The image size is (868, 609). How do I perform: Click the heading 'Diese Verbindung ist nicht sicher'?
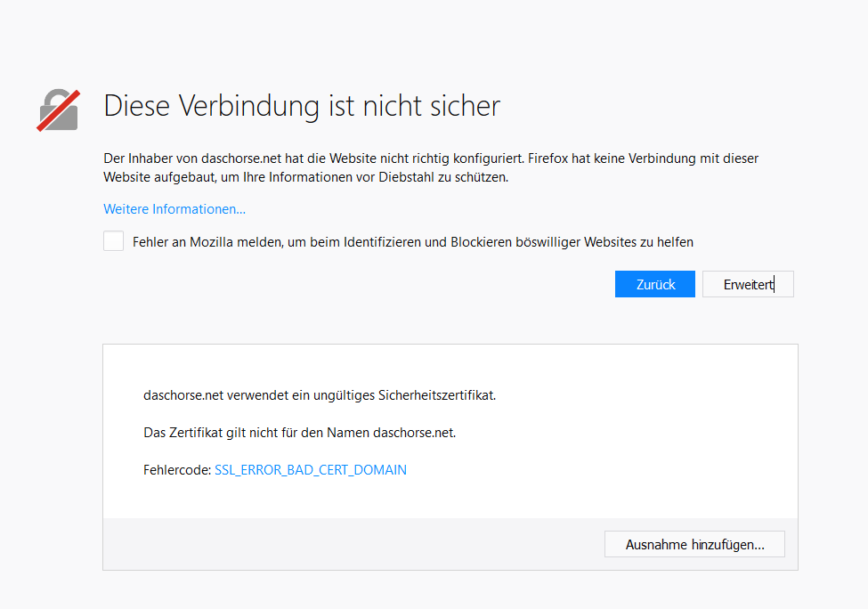pyautogui.click(x=302, y=106)
